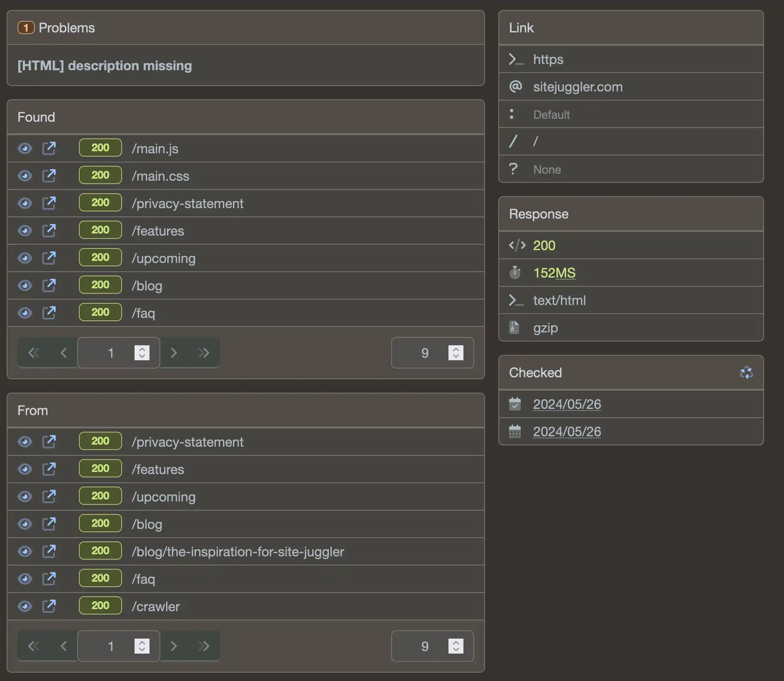The image size is (784, 681).
Task: Open /blog externally in From list
Action: (49, 524)
